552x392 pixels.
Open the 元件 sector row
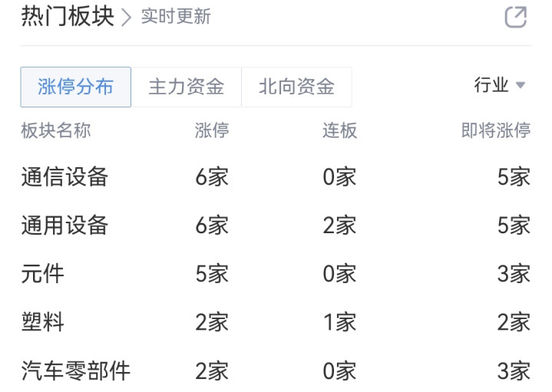coord(43,274)
